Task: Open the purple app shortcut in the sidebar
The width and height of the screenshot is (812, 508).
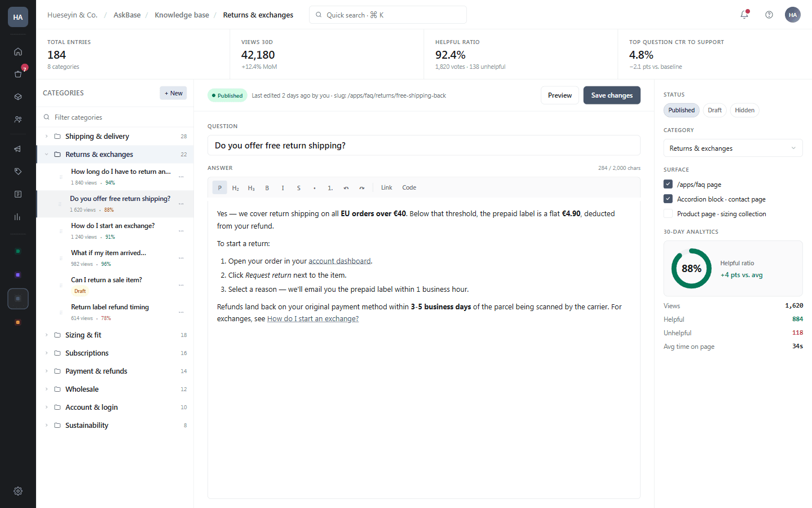Action: coord(18,275)
